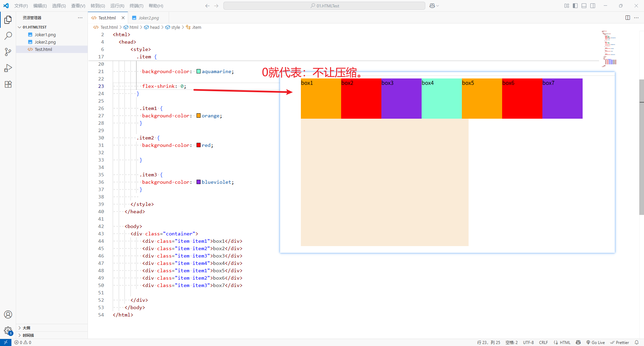Open the 编辑(E) menu
Image resolution: width=644 pixels, height=346 pixels.
(40, 6)
